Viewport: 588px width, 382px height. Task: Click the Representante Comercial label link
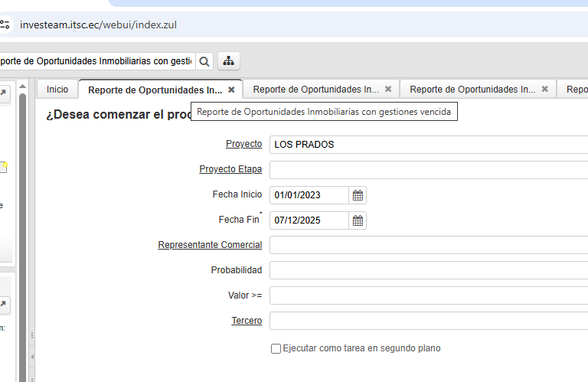coord(210,245)
